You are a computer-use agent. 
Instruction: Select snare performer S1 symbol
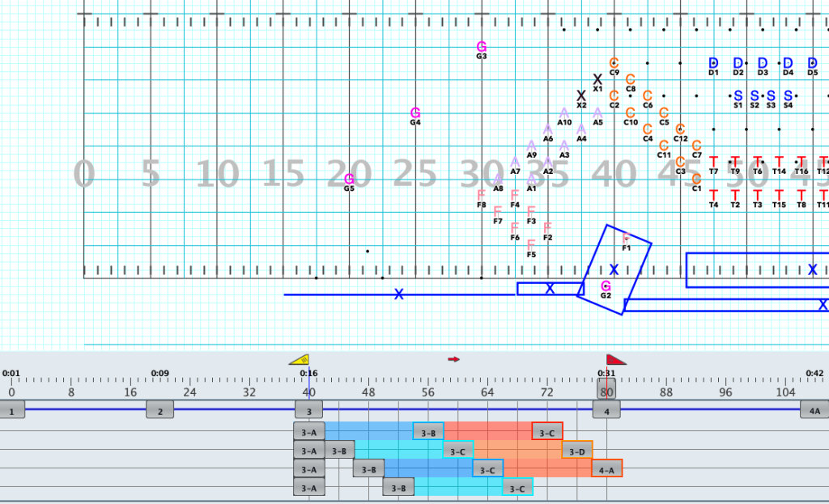pos(738,95)
